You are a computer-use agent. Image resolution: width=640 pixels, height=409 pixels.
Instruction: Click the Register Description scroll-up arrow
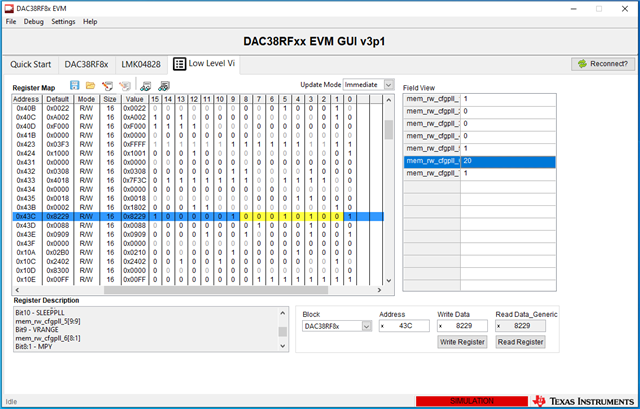tap(282, 313)
